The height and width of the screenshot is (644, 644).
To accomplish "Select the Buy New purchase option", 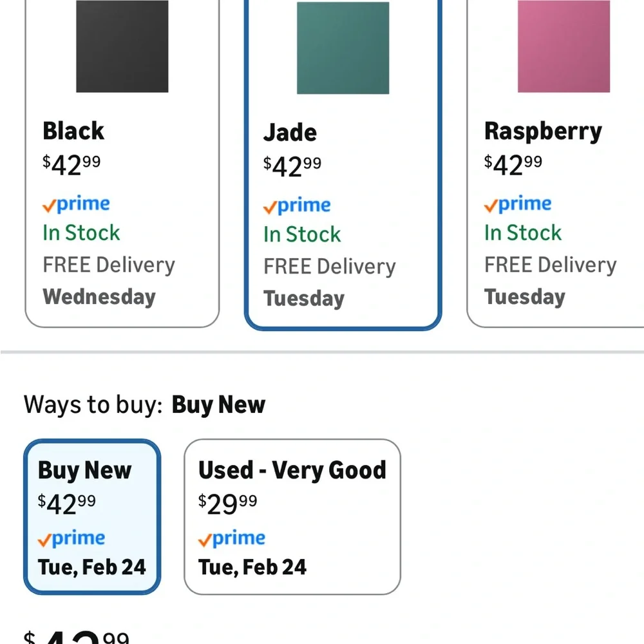I will [92, 517].
